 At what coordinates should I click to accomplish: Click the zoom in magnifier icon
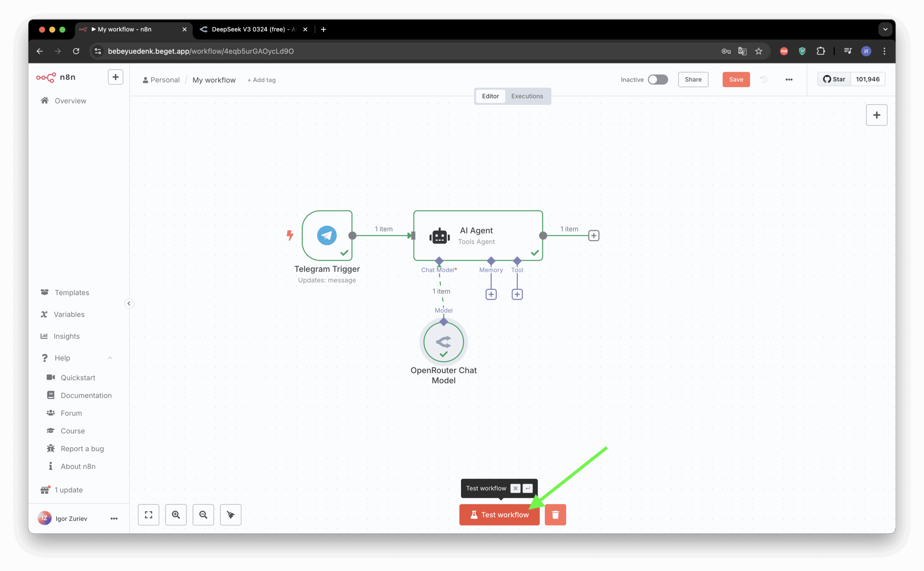pos(176,514)
